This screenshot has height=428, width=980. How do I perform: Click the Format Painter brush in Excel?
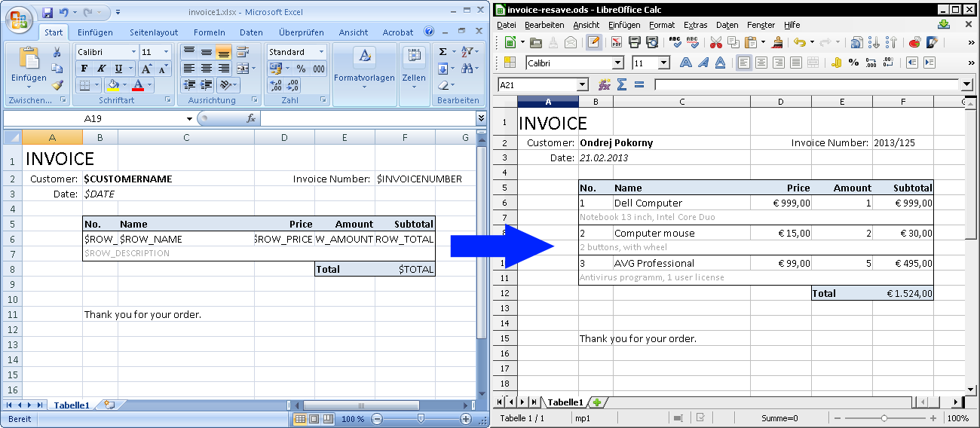click(57, 85)
